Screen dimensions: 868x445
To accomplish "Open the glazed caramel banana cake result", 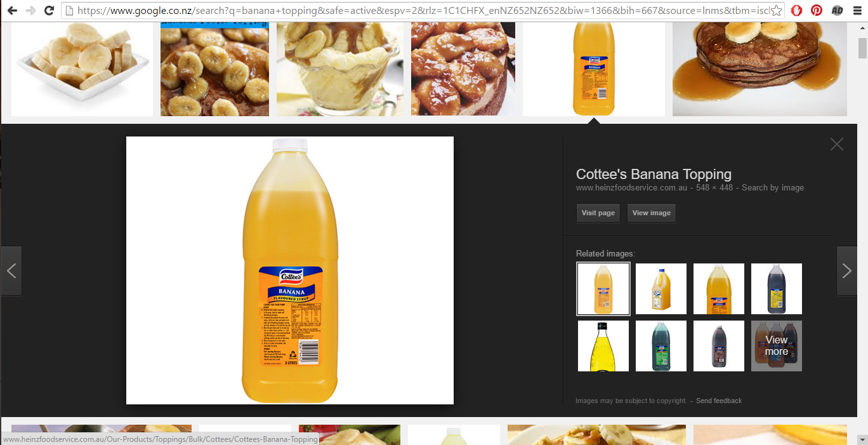I will point(463,69).
